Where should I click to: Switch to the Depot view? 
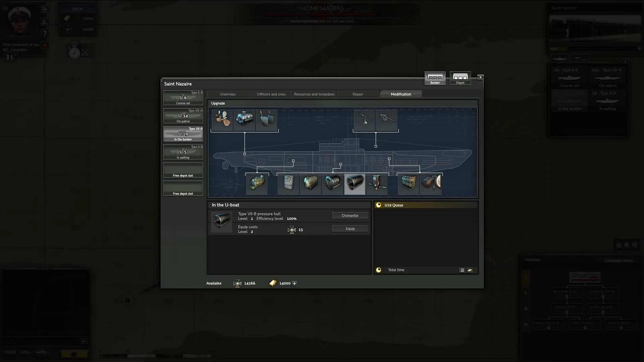coord(460,78)
